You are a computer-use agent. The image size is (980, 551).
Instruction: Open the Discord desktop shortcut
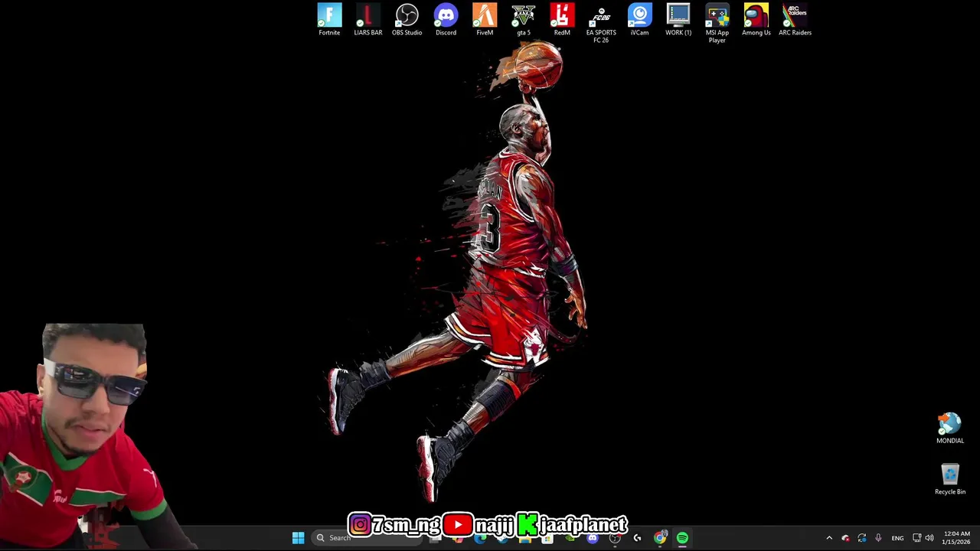pos(446,20)
